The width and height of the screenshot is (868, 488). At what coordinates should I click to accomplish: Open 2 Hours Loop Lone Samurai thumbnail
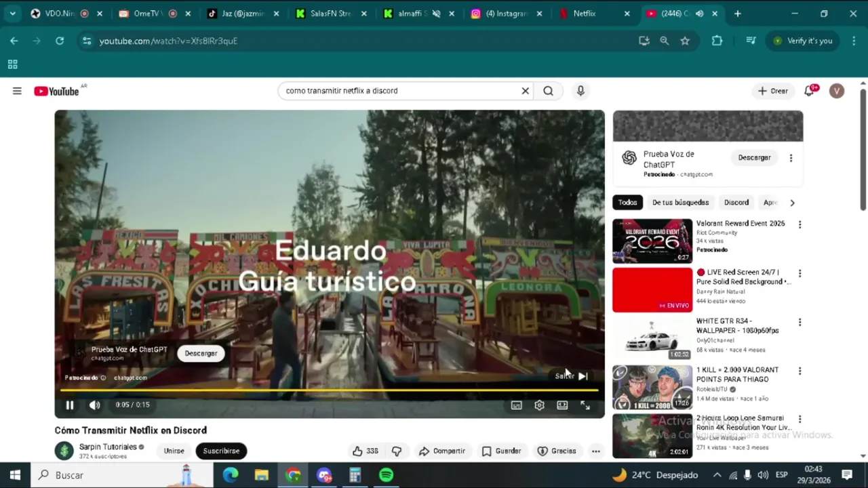point(652,436)
